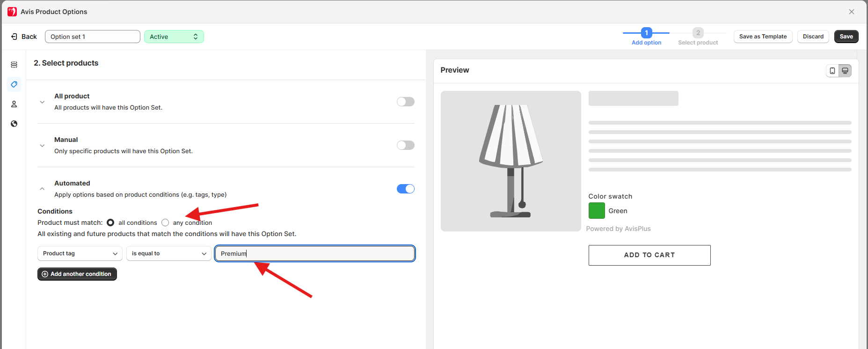The height and width of the screenshot is (349, 868).
Task: Click Add another condition button
Action: [x=77, y=274]
